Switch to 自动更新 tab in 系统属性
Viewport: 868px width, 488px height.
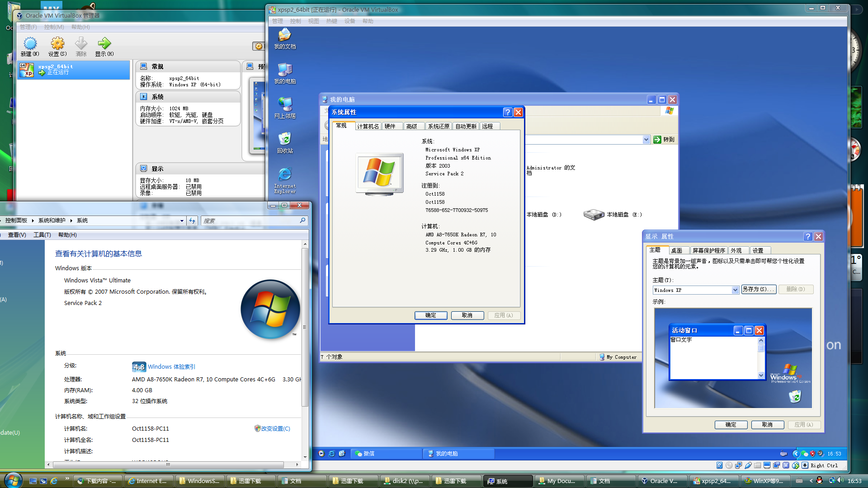(x=466, y=127)
